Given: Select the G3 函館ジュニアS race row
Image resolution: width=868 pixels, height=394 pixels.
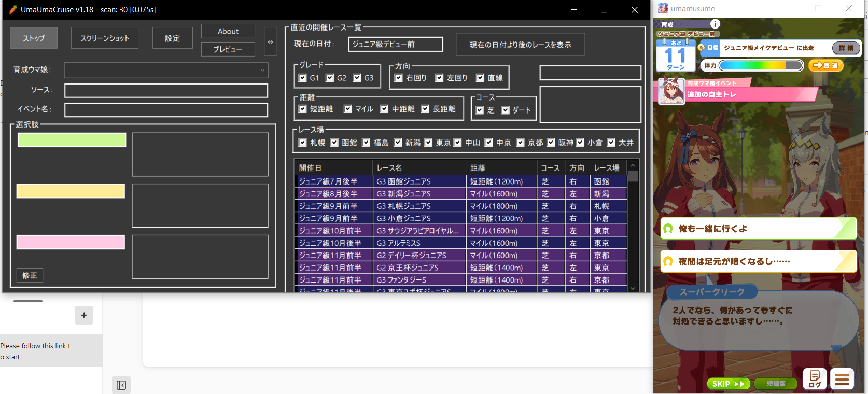Looking at the screenshot, I should [460, 181].
